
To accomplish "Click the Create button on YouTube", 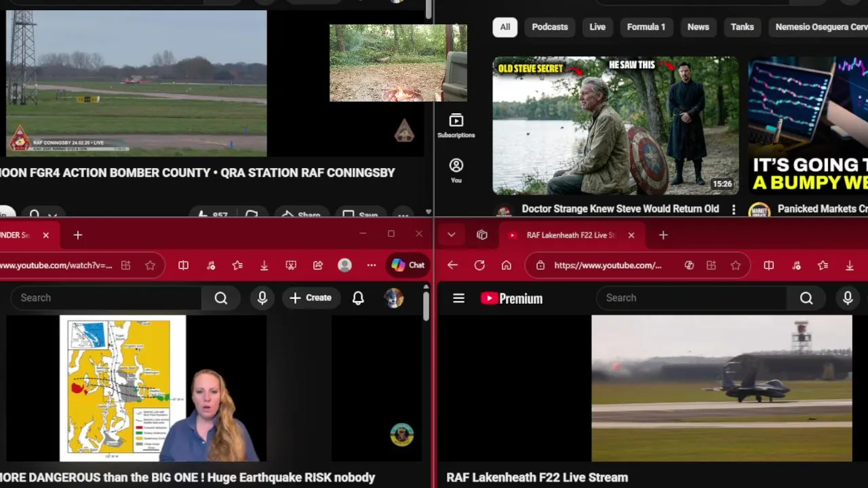I will tap(311, 298).
